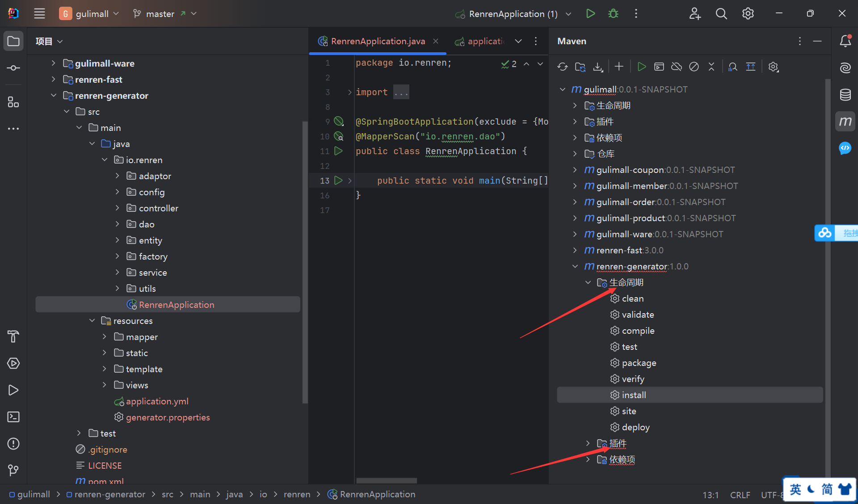
Task: Open Maven settings gear in toolbar
Action: point(773,67)
